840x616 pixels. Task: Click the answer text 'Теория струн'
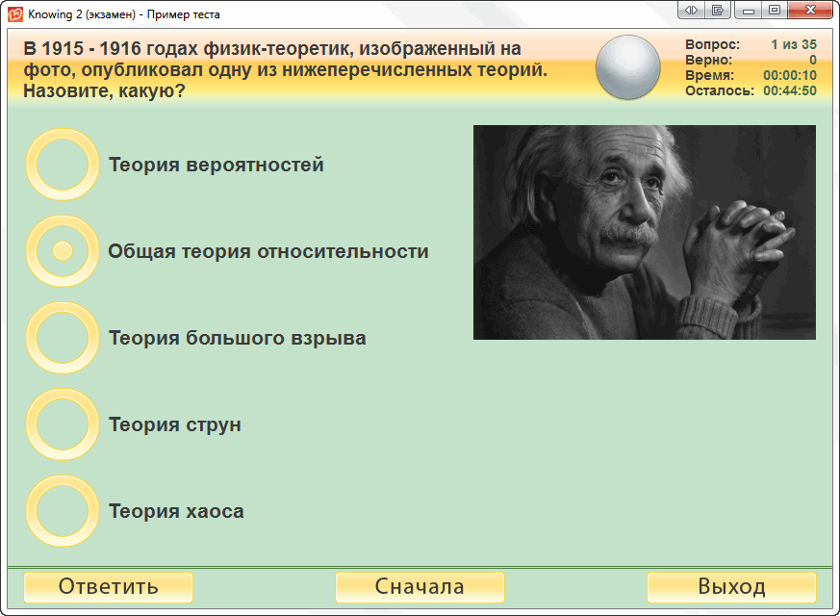tap(175, 424)
